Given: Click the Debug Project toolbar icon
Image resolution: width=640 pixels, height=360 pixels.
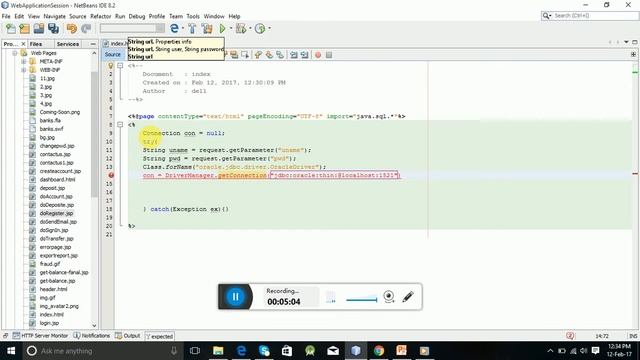Looking at the screenshot, I should pos(241,29).
